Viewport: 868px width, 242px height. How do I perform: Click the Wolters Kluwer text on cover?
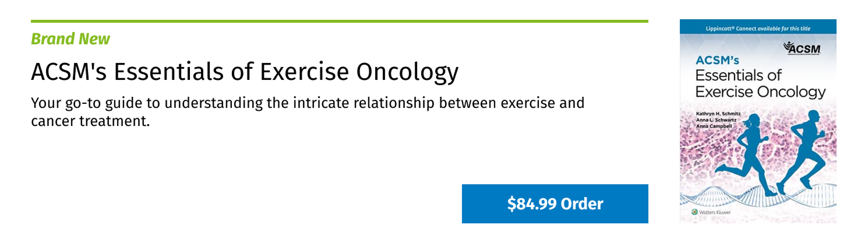(714, 212)
